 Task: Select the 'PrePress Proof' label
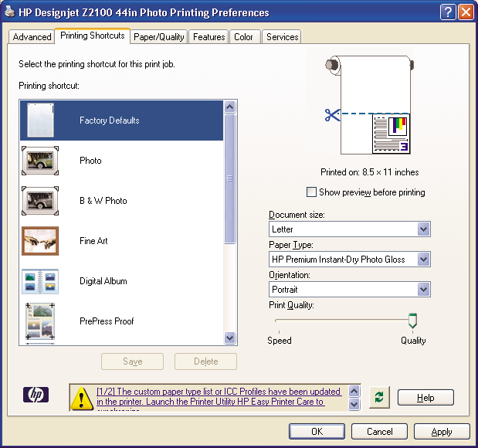(x=107, y=321)
